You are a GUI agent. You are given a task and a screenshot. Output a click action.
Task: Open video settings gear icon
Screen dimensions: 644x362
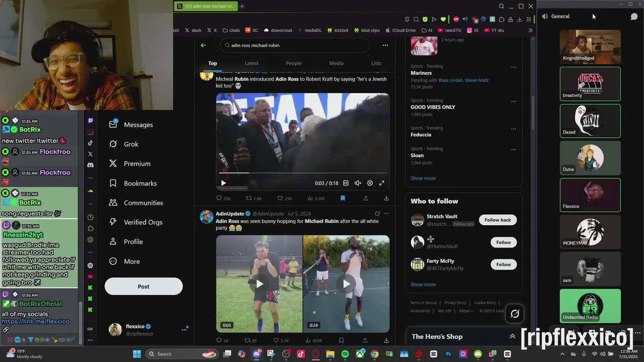(370, 183)
